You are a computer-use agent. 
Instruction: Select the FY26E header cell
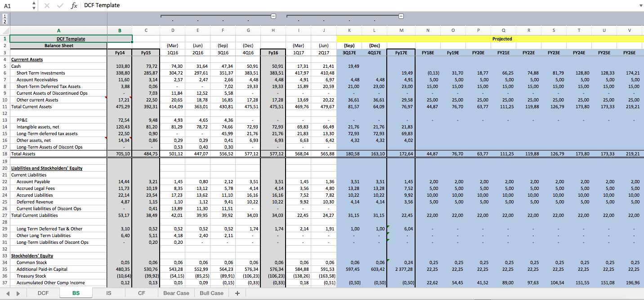pos(629,53)
